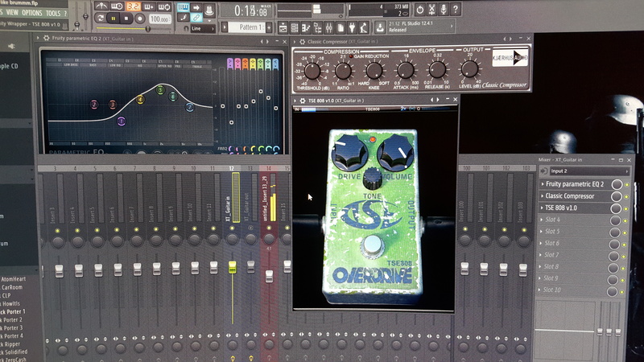Open gear options of Classic Compressor window

click(x=303, y=42)
